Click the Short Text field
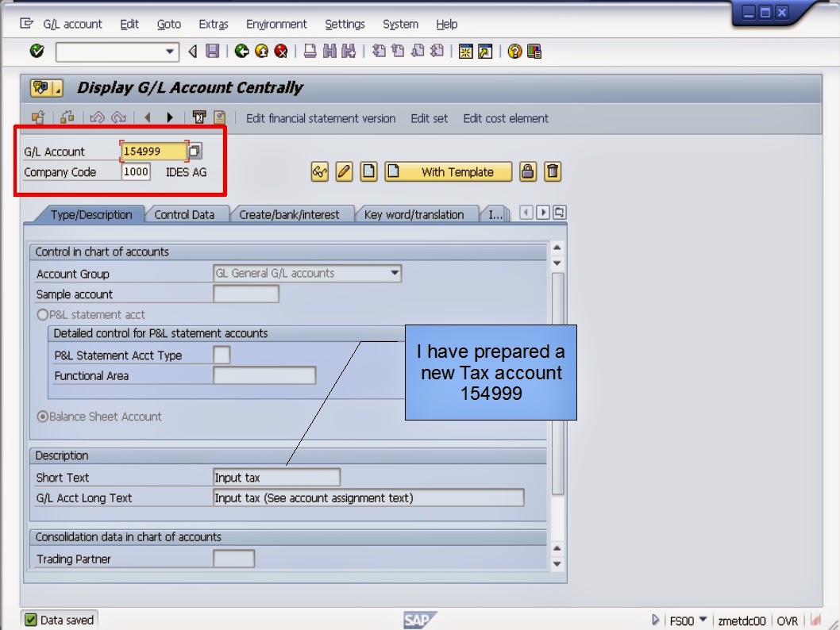Viewport: 840px width, 630px height. pyautogui.click(x=276, y=477)
